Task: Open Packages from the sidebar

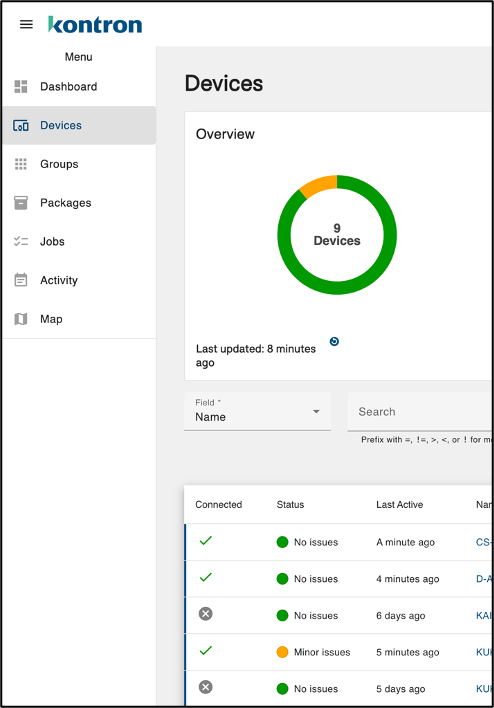Action: pos(79,203)
